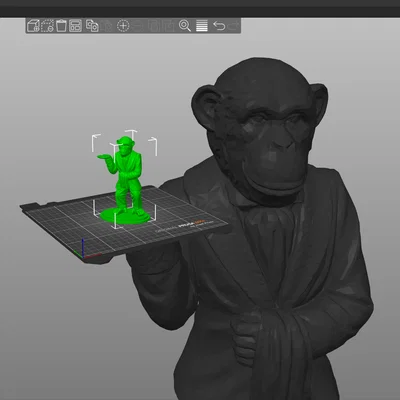Click the dimmed Split to parts icon
This screenshot has height=400, width=400.
click(x=168, y=26)
